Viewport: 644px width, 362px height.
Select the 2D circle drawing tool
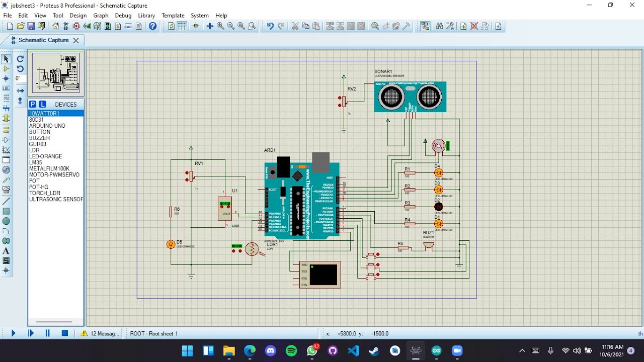[6, 221]
